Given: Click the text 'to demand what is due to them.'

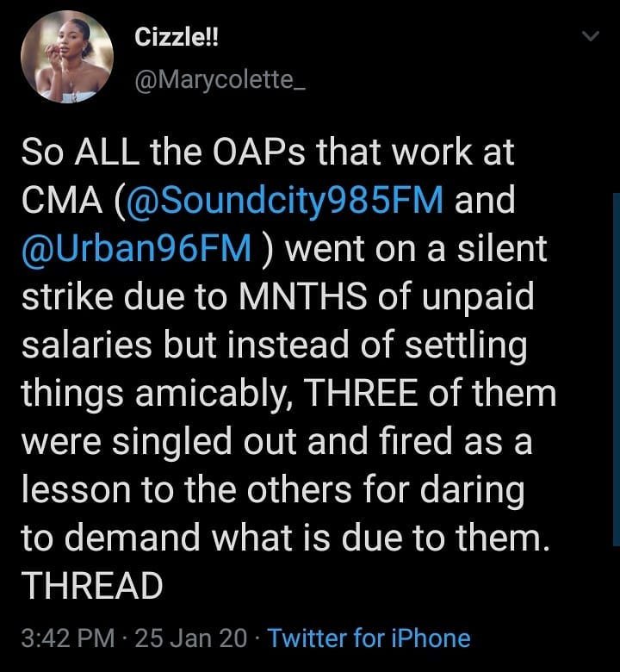Looking at the screenshot, I should point(285,538).
